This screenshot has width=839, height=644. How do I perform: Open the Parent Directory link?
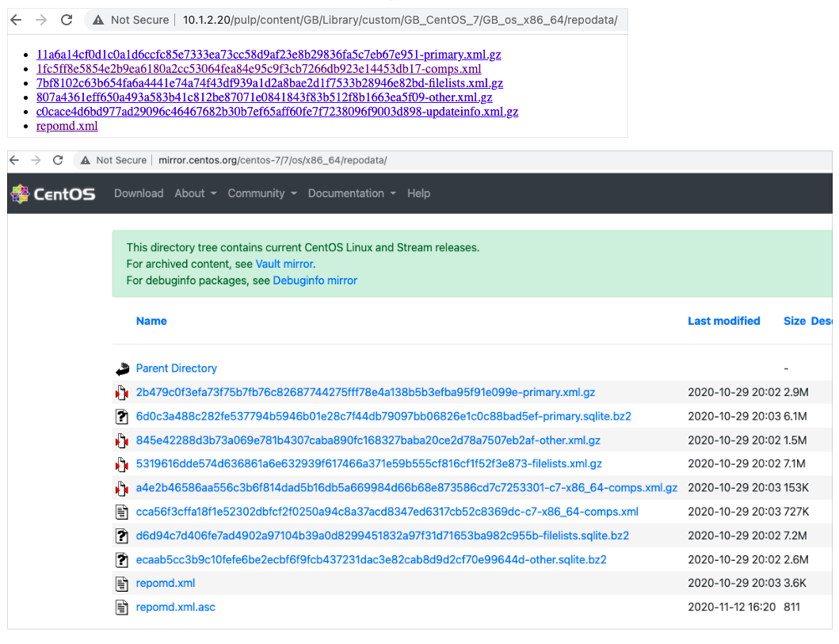click(x=177, y=368)
